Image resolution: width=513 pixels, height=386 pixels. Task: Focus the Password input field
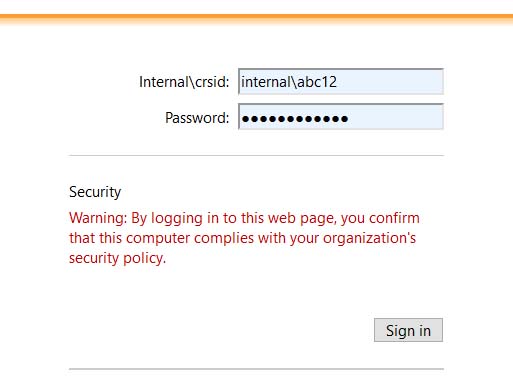(341, 117)
